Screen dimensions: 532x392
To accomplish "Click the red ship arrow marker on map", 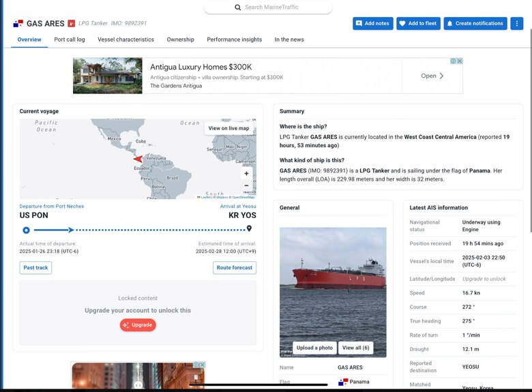I will pyautogui.click(x=138, y=159).
